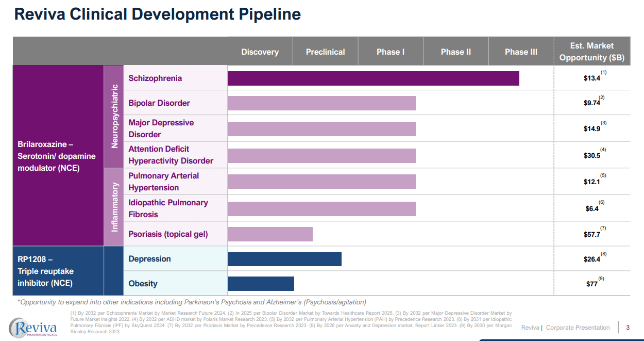The width and height of the screenshot is (644, 341).
Task: Click the Est. Market Opportunity ($B) header
Action: pyautogui.click(x=592, y=52)
